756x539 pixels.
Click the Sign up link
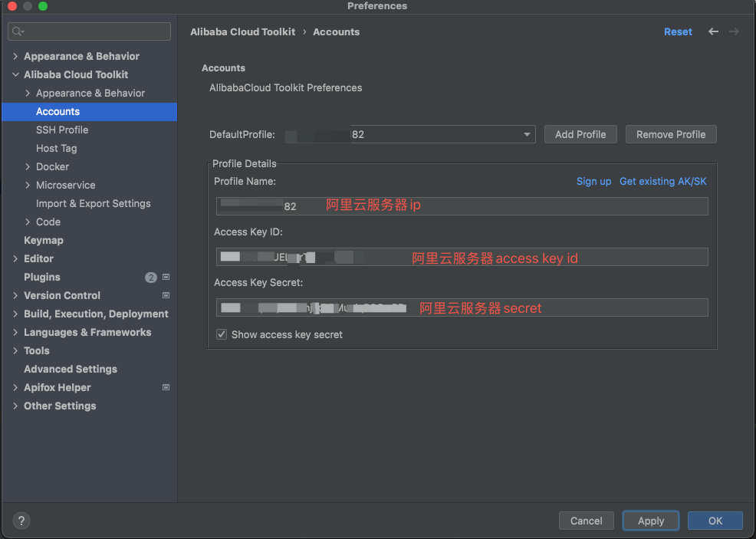(x=593, y=181)
